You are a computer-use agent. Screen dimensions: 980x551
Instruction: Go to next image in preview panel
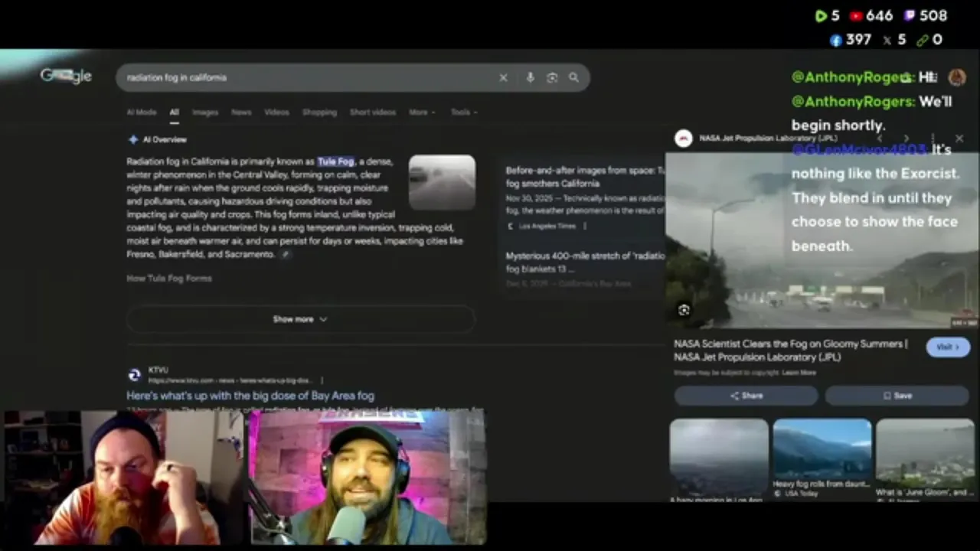906,139
